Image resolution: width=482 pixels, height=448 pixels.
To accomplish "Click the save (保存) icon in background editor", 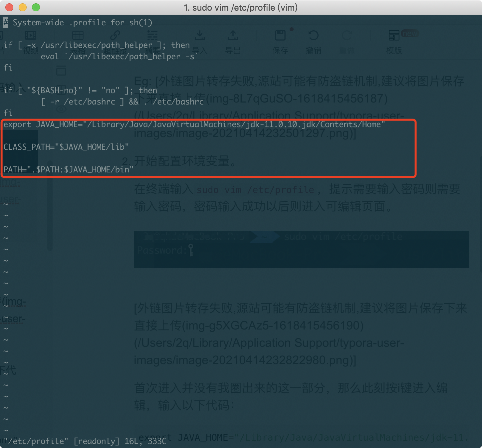I will pos(280,35).
